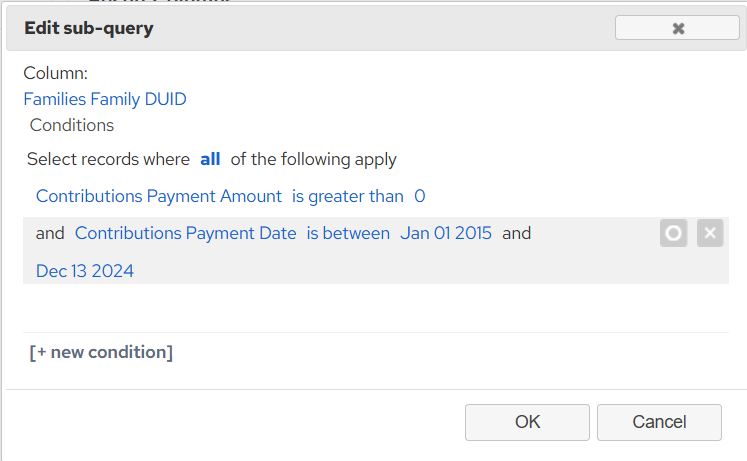Viewport: 747px width, 461px height.
Task: Click the 'Column:' label
Action: pos(56,73)
